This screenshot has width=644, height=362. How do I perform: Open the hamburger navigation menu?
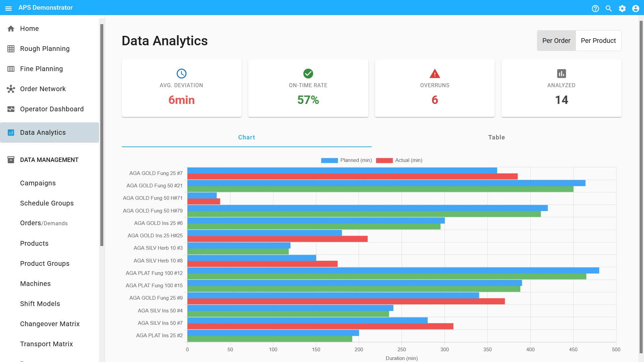9,8
